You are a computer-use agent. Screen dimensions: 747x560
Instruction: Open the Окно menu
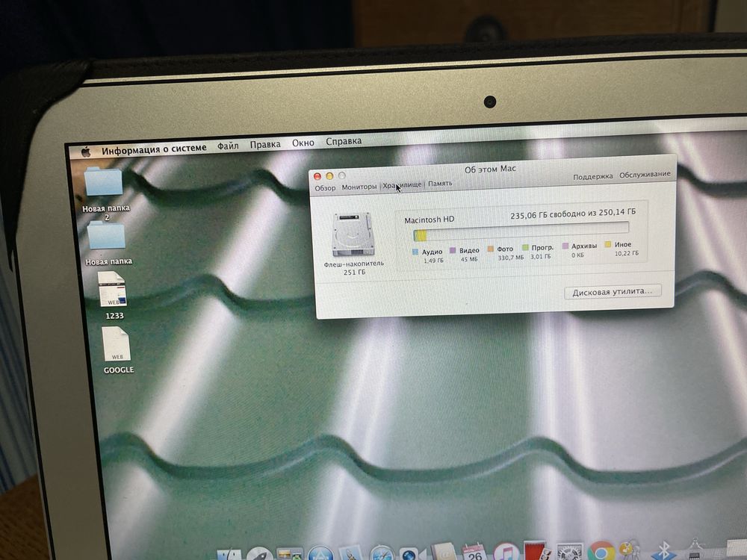point(303,143)
